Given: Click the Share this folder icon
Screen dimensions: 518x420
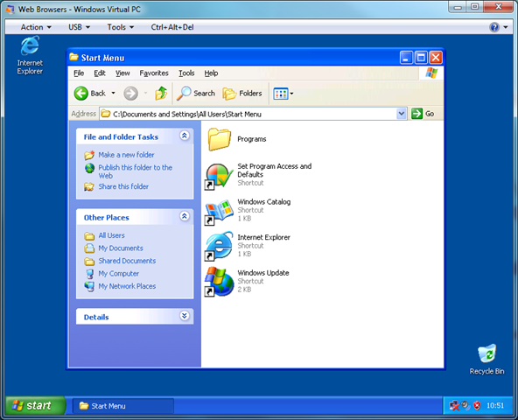Looking at the screenshot, I should click(89, 186).
